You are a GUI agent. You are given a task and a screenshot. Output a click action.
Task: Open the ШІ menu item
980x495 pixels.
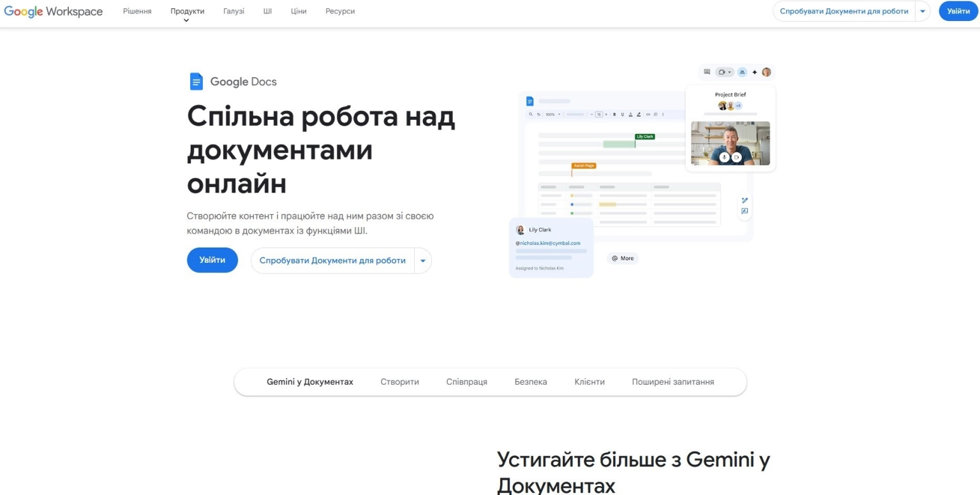pos(267,11)
